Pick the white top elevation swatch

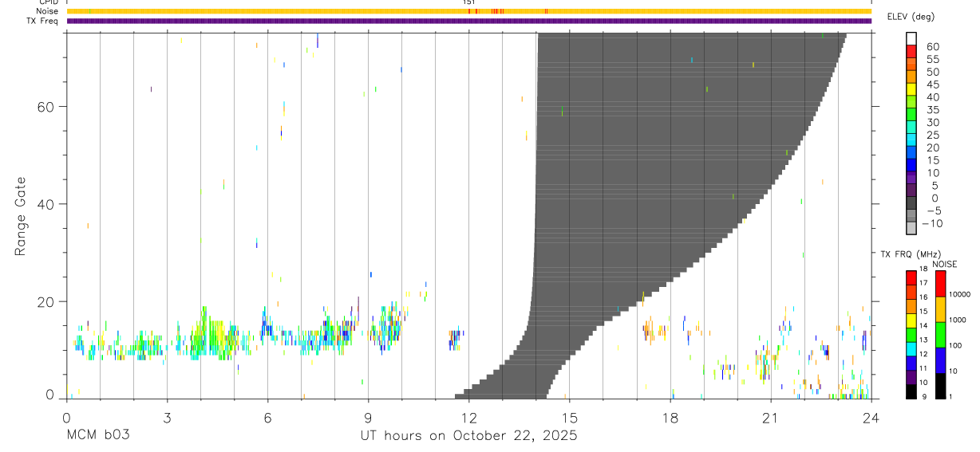[x=911, y=39]
